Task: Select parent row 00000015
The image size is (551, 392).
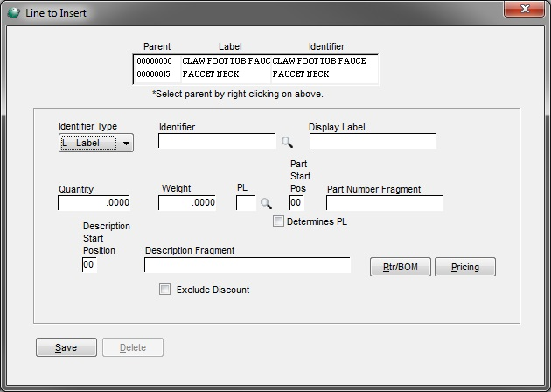Action: (x=255, y=74)
